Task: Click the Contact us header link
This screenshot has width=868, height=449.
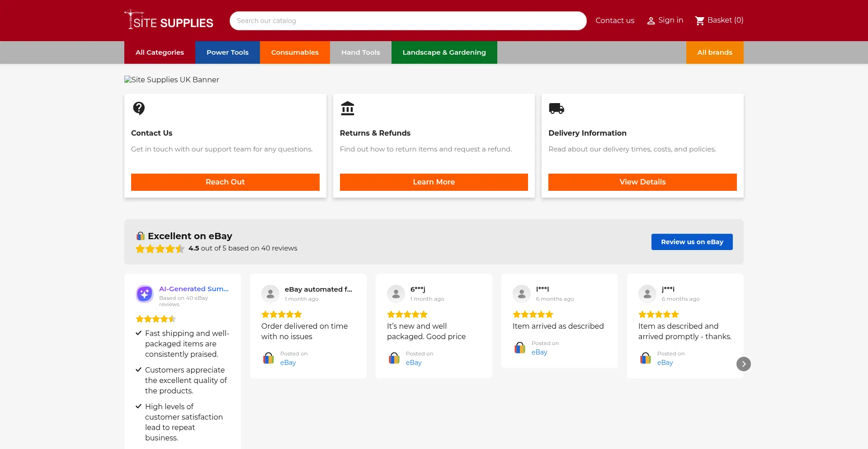Action: (x=614, y=21)
